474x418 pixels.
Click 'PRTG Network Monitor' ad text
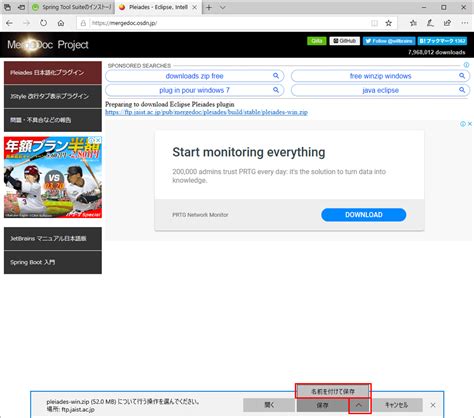(x=200, y=215)
